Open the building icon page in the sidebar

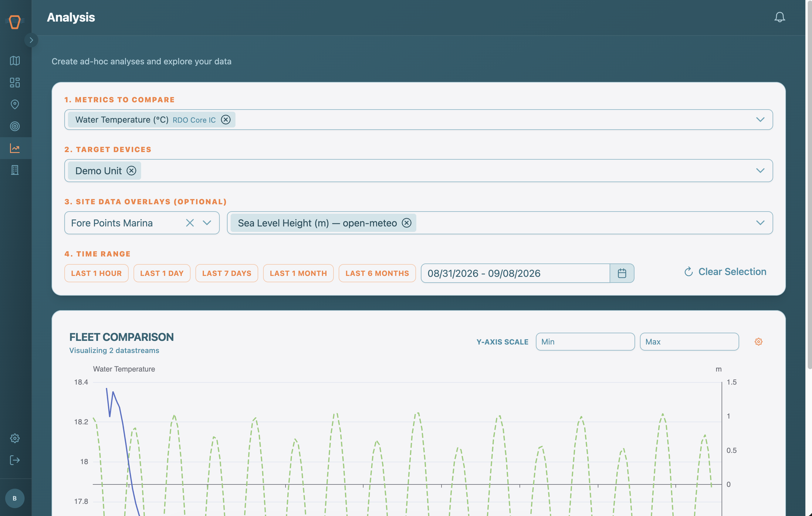[x=15, y=170]
